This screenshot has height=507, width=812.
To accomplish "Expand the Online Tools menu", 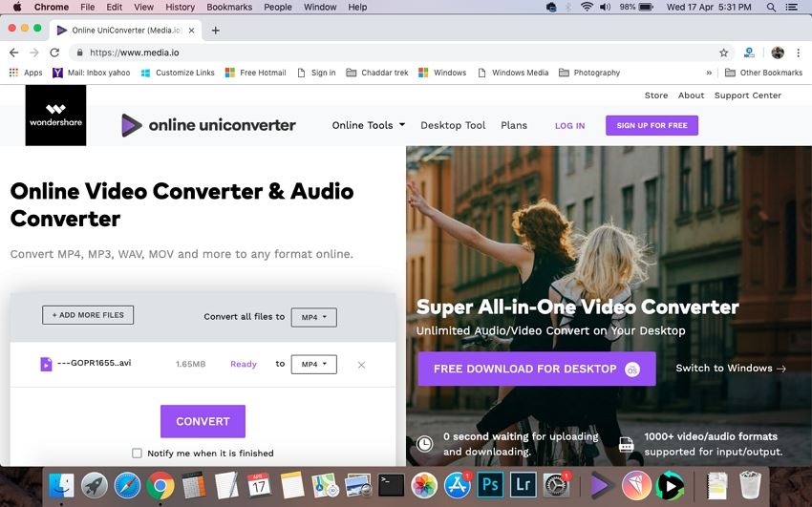I will [x=369, y=125].
